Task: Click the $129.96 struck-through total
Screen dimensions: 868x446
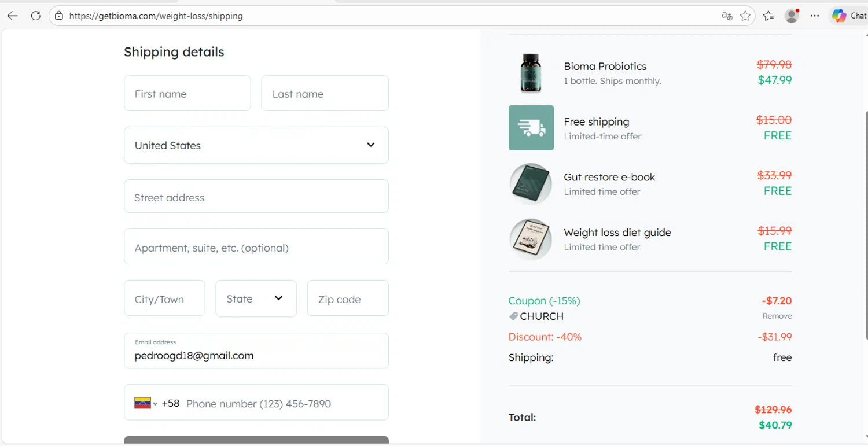Action: tap(773, 410)
